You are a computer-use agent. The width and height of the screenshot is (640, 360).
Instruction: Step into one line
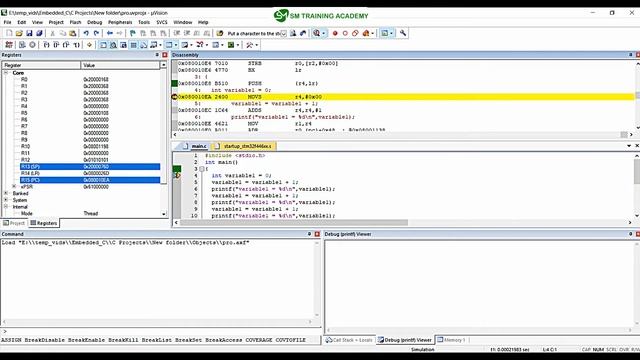pyautogui.click(x=46, y=45)
